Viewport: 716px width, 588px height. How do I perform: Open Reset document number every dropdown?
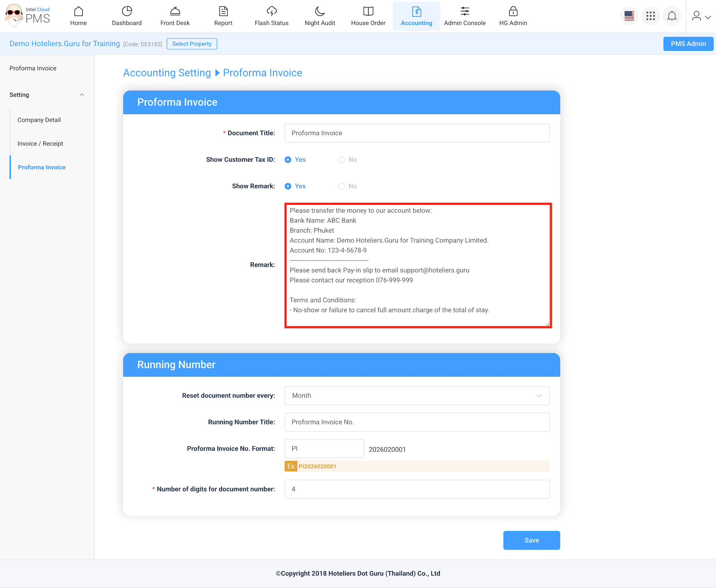click(417, 396)
